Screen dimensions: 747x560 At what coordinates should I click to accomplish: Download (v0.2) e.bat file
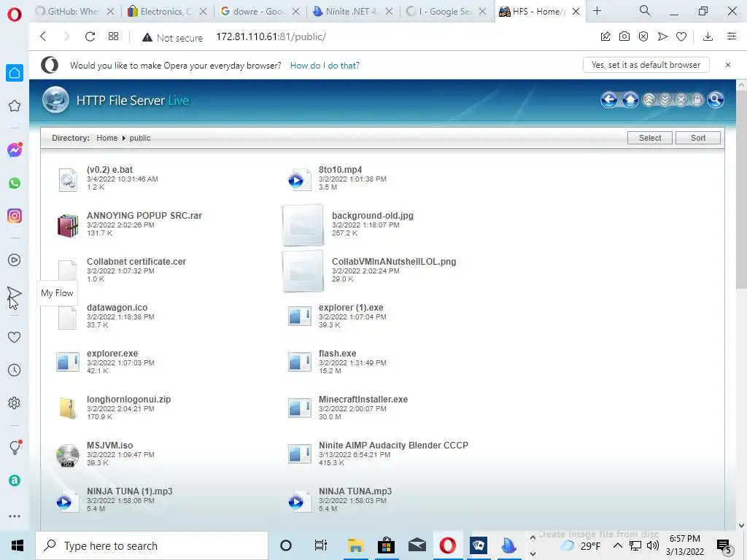pyautogui.click(x=109, y=169)
